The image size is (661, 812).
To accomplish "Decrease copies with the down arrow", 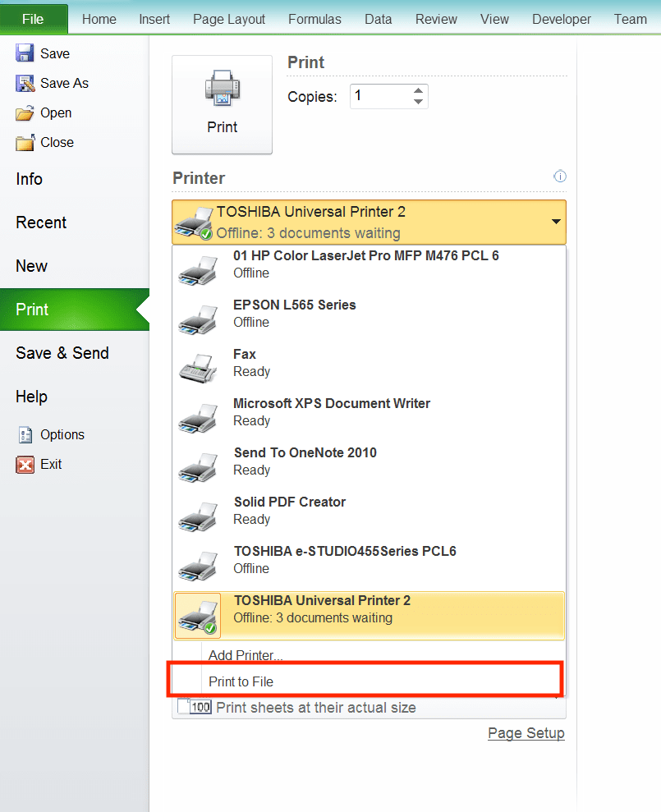I will [x=418, y=102].
